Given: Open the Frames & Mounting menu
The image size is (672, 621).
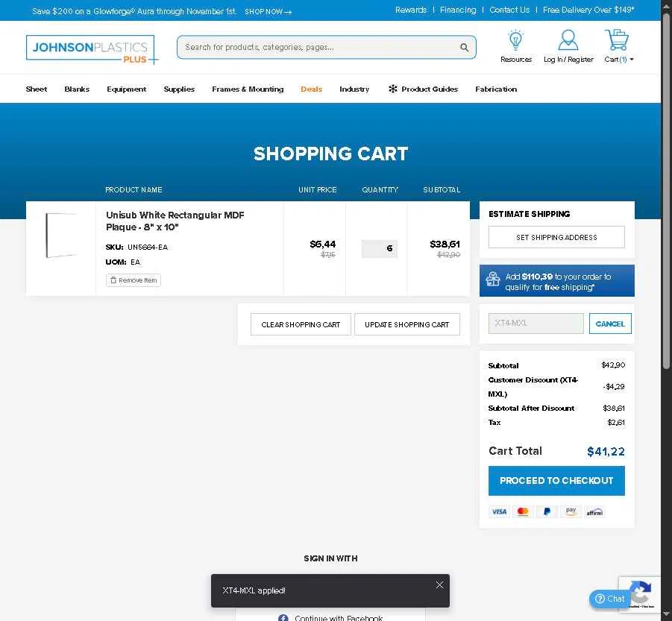Looking at the screenshot, I should [x=248, y=89].
